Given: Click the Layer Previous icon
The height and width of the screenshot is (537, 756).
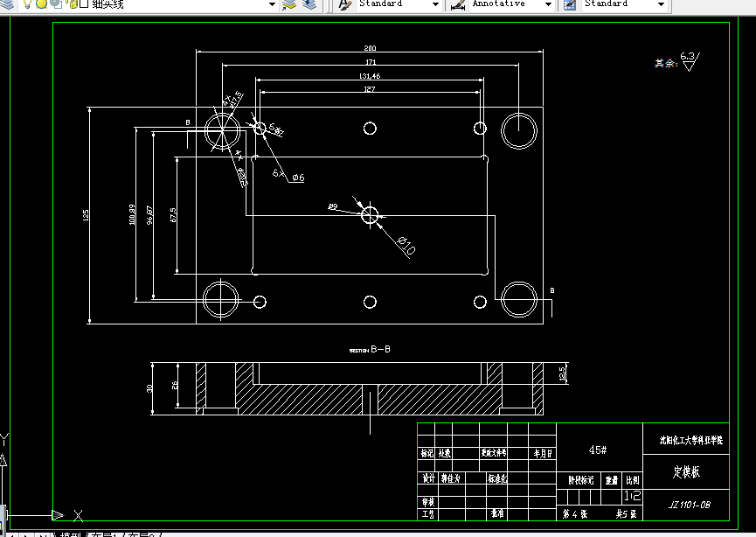Looking at the screenshot, I should pos(309,4).
